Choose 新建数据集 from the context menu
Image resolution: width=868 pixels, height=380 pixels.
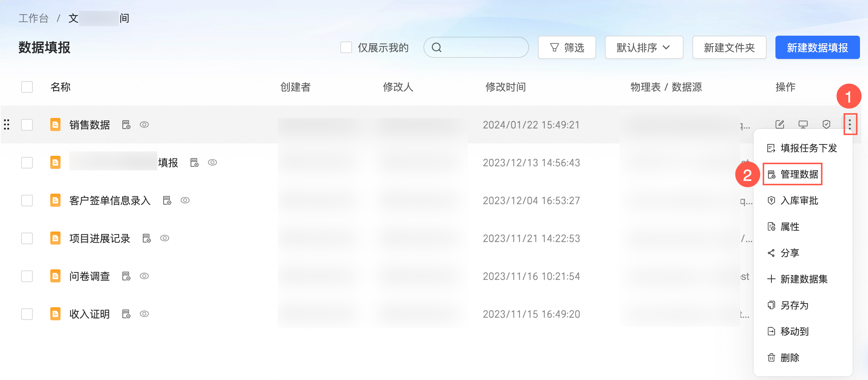[x=803, y=279]
